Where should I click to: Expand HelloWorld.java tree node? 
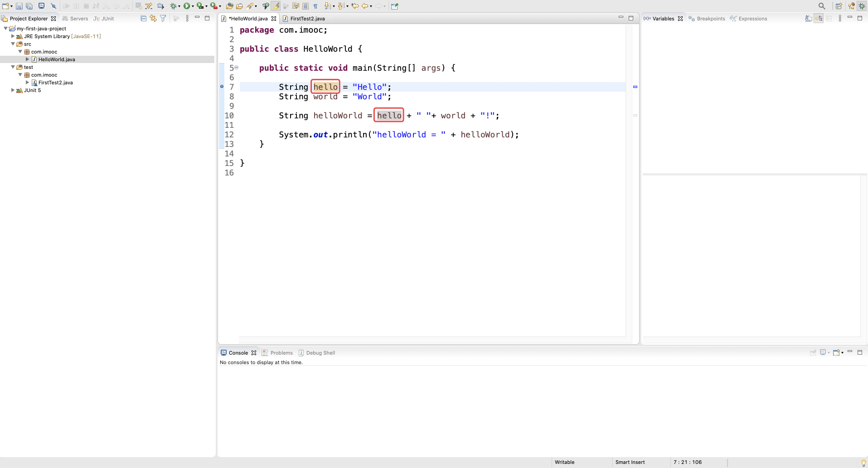click(28, 59)
